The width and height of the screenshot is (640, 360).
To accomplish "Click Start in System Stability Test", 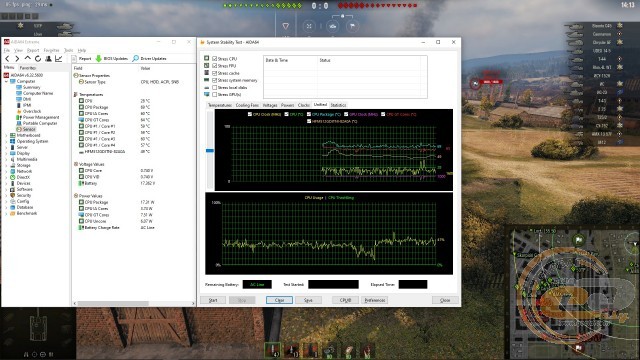I will tap(213, 300).
